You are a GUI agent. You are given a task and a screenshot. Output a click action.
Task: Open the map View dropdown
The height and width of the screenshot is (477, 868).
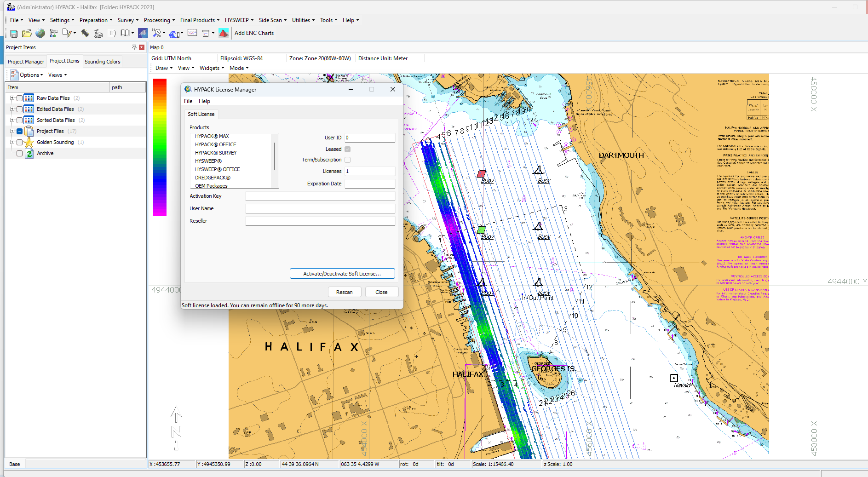coord(186,68)
